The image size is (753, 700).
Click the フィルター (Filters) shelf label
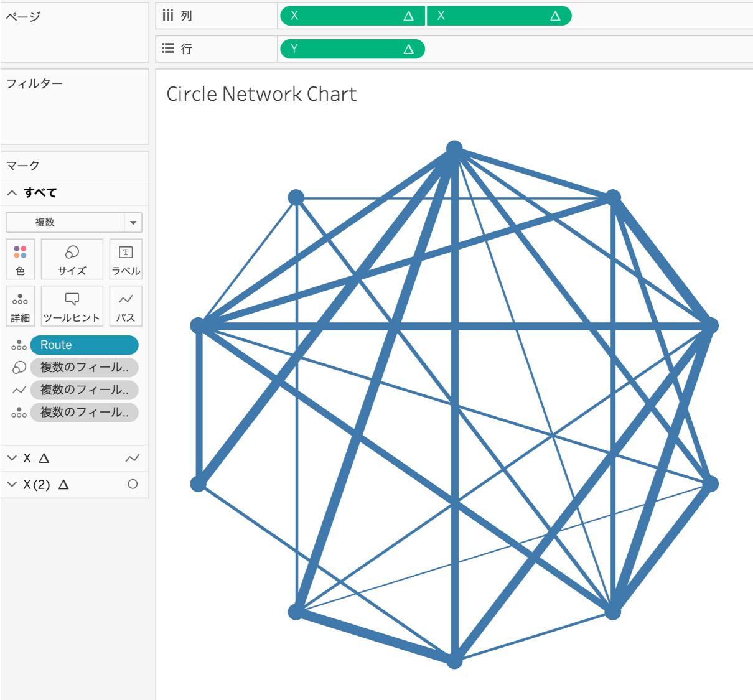pos(34,83)
